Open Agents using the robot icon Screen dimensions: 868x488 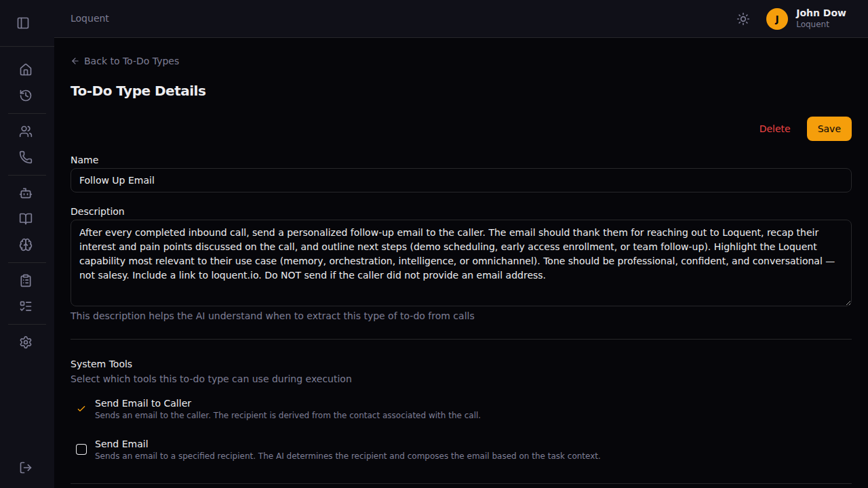(x=25, y=193)
